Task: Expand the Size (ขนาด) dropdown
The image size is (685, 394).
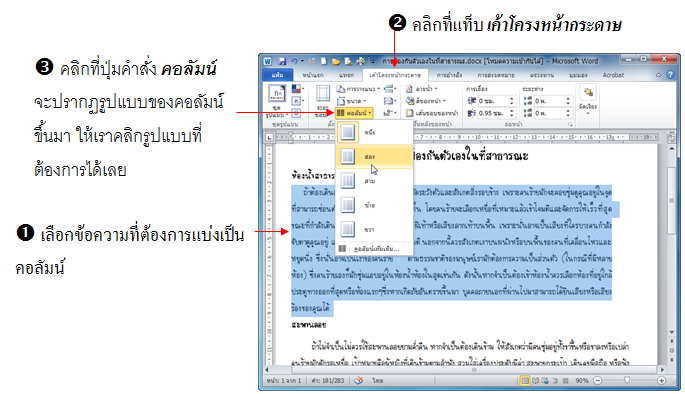Action: tap(352, 101)
